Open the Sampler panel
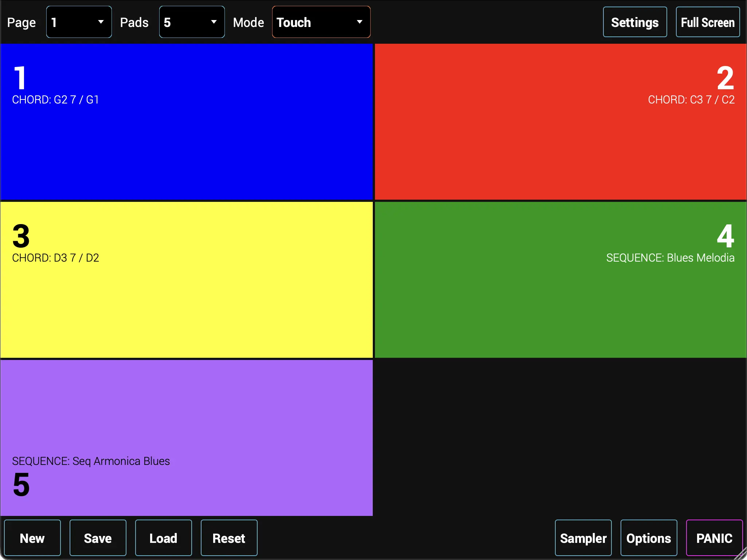 point(583,538)
